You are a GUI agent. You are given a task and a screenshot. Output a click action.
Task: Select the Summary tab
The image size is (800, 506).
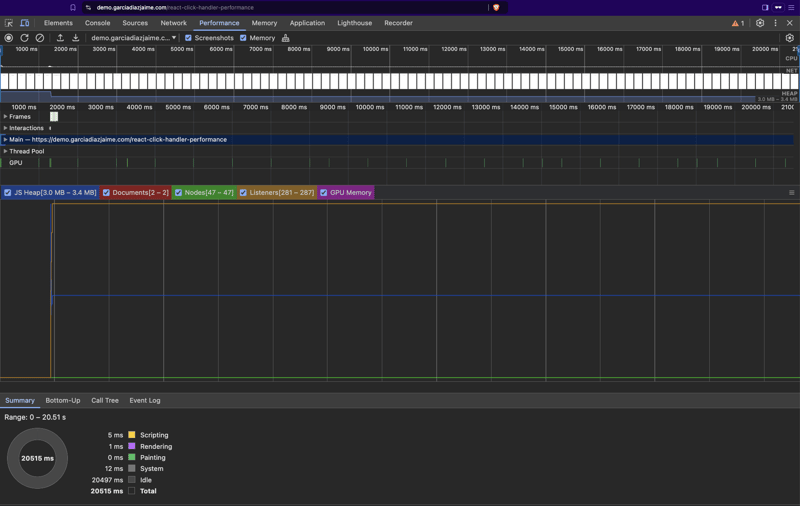tap(20, 400)
